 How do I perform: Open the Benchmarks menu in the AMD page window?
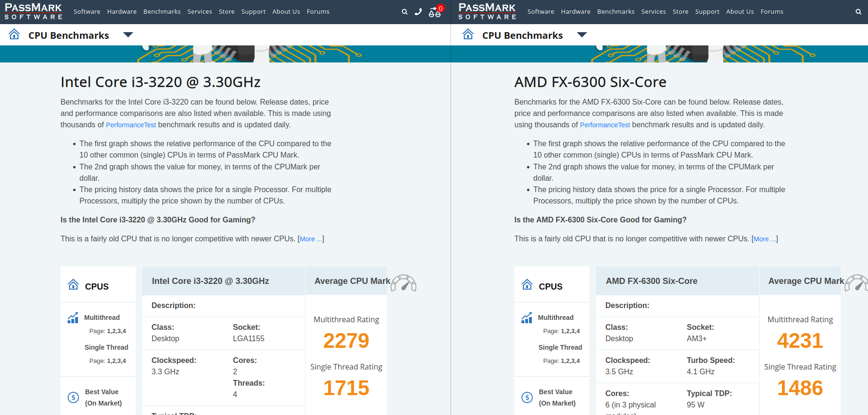(x=616, y=12)
